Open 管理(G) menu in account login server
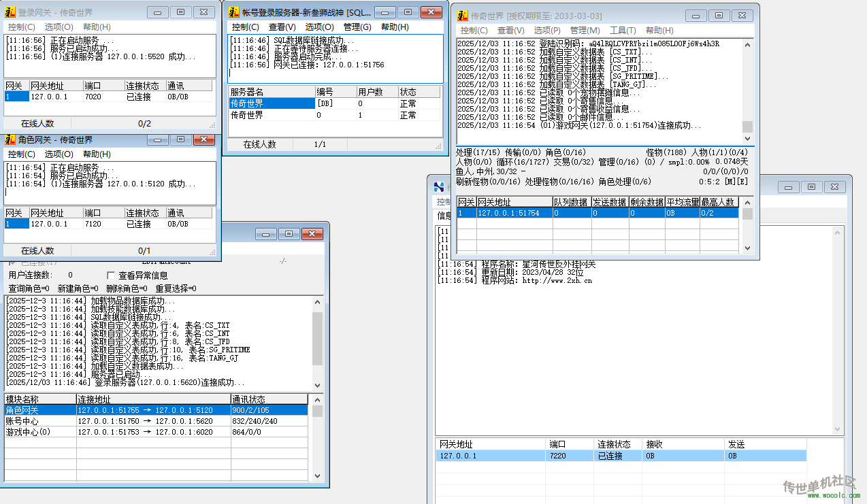 (x=357, y=27)
